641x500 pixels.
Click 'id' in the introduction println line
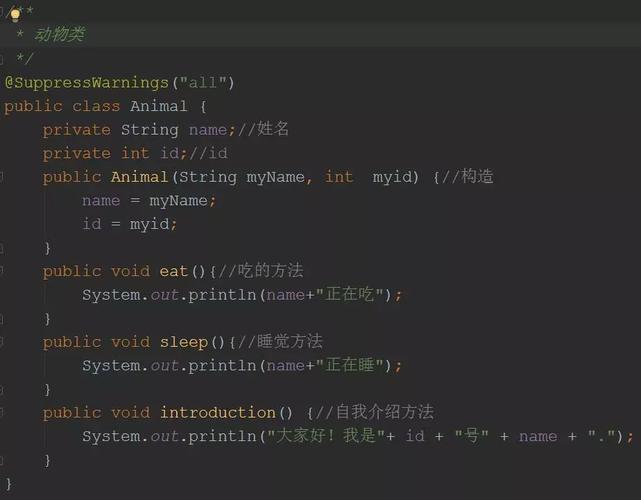pos(415,436)
